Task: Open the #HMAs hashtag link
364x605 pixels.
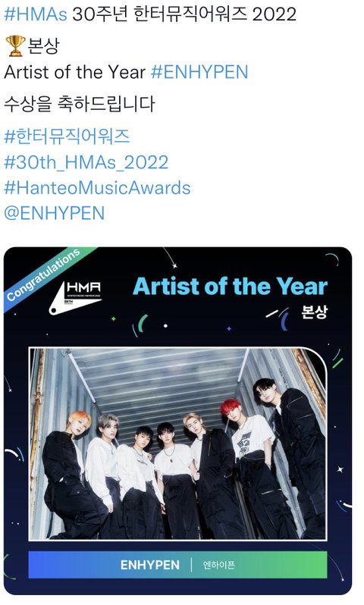Action: 35,14
